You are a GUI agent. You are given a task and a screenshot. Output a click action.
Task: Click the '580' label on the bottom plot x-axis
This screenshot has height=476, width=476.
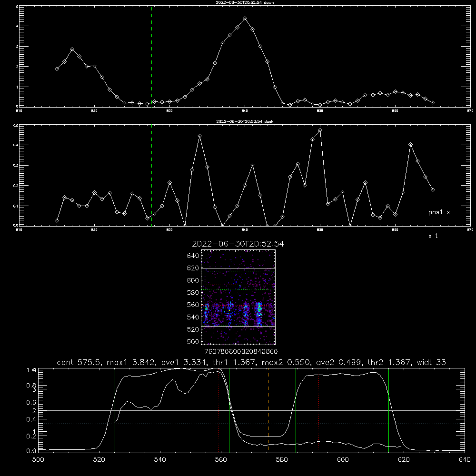pyautogui.click(x=282, y=460)
